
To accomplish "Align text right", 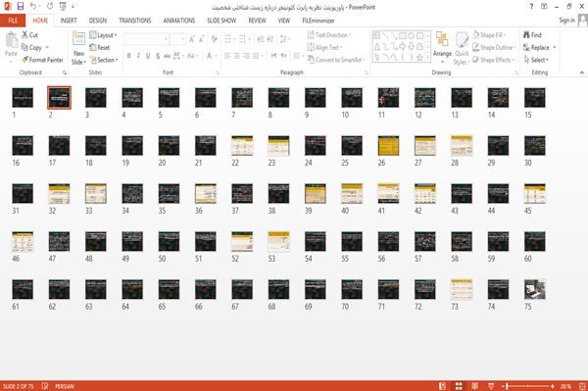I will click(x=246, y=56).
